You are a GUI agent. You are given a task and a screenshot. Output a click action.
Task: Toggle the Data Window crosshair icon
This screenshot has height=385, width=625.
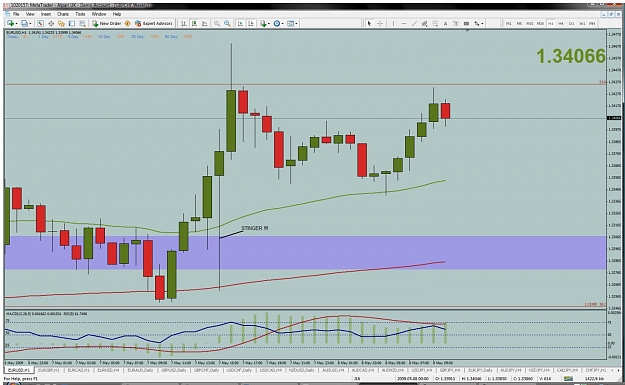pos(51,24)
